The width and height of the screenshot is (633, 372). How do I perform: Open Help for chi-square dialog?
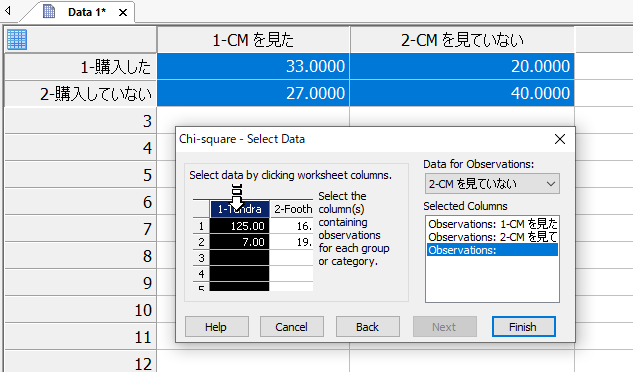click(216, 326)
